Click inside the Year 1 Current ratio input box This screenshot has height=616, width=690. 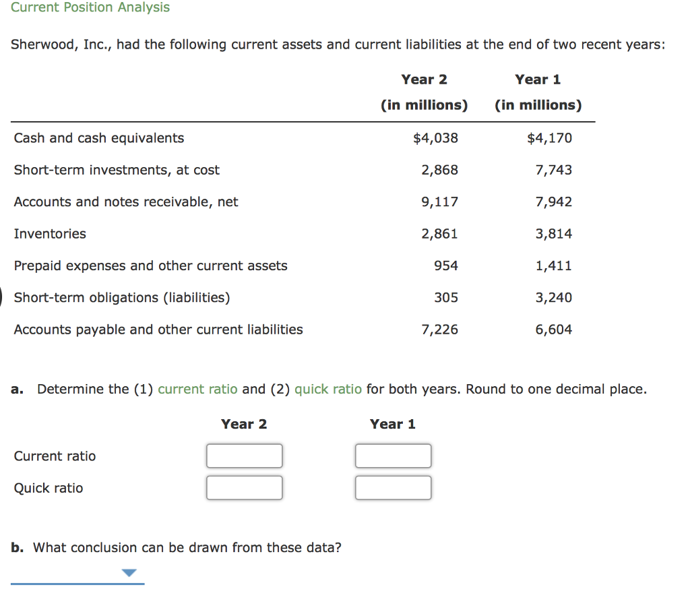tap(393, 456)
